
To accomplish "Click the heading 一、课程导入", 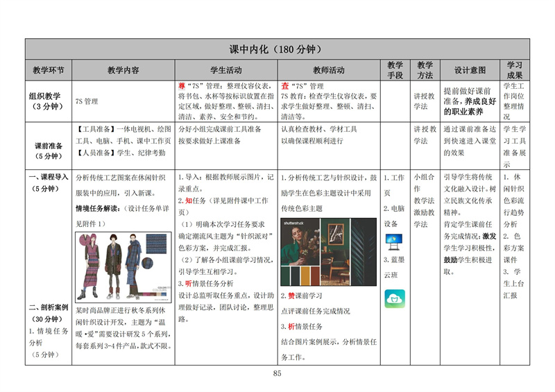I will coord(49,177).
